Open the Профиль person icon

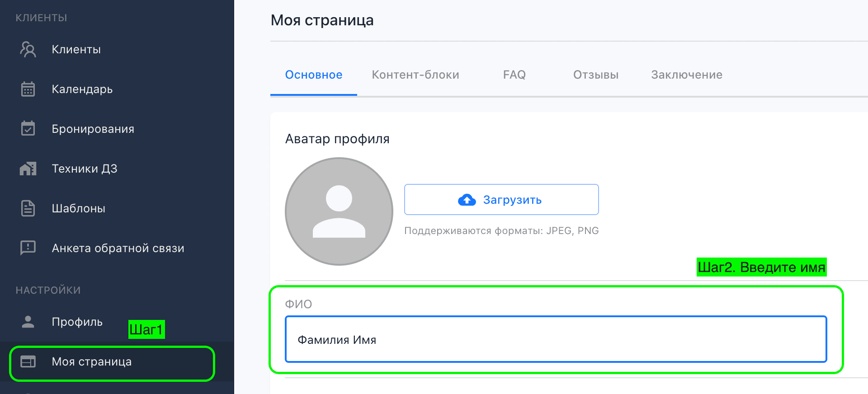28,322
